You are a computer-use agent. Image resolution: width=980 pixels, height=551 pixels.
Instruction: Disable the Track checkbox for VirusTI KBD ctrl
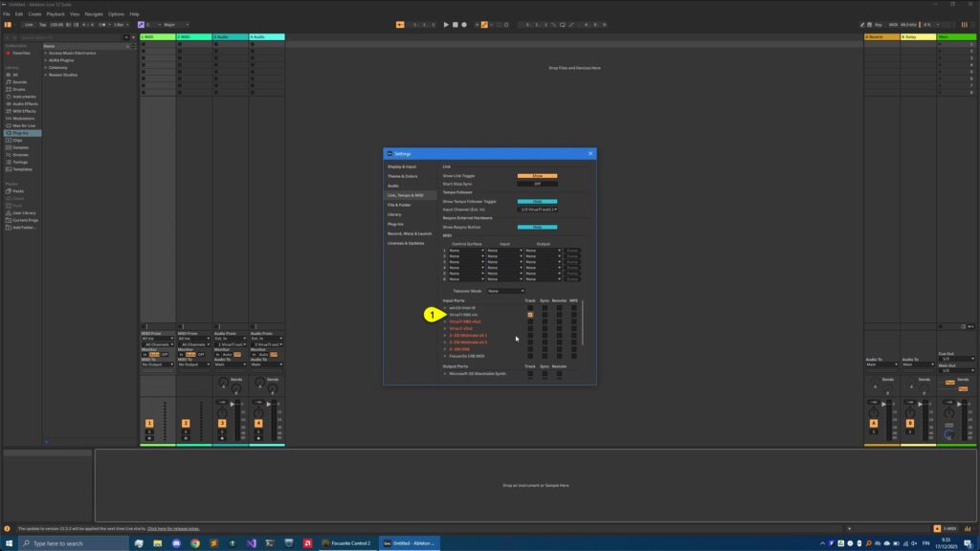(x=530, y=315)
